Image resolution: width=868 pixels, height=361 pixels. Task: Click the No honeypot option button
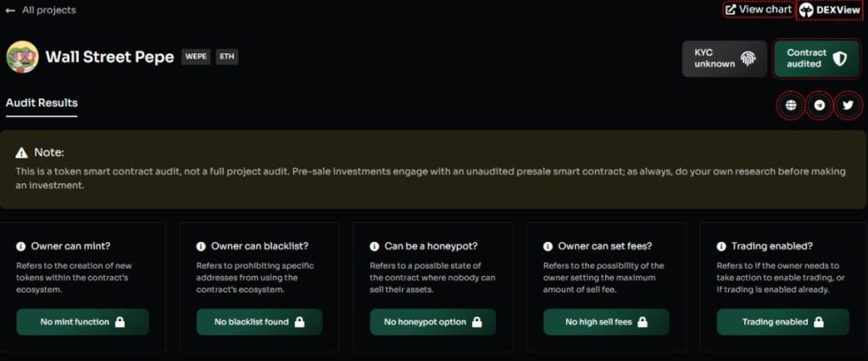click(x=433, y=322)
